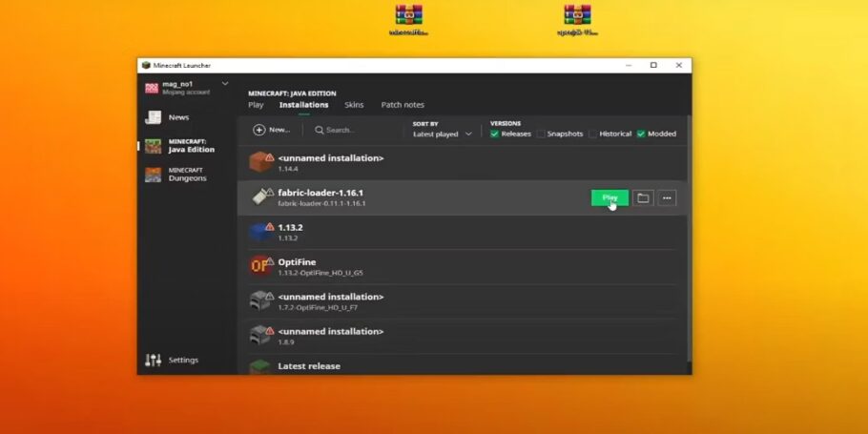Enable the Snapshots checkbox
Viewport: 868px width, 434px height.
(541, 134)
